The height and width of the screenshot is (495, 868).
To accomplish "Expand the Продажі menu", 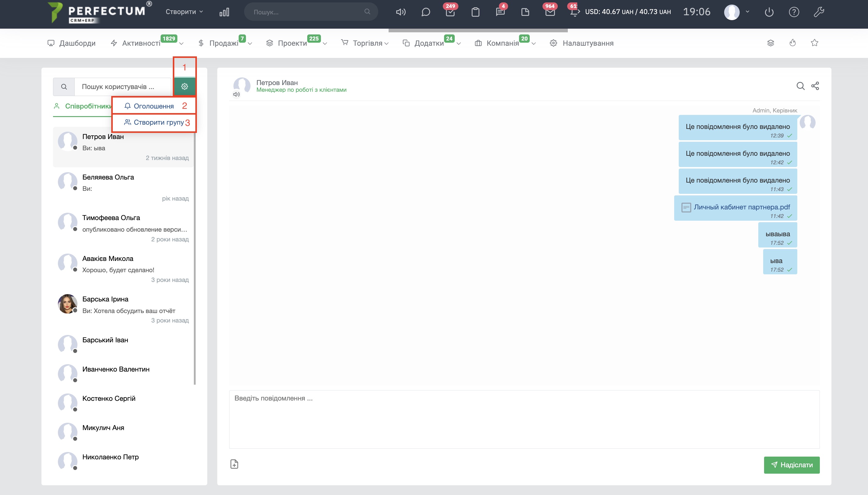I will pos(225,43).
